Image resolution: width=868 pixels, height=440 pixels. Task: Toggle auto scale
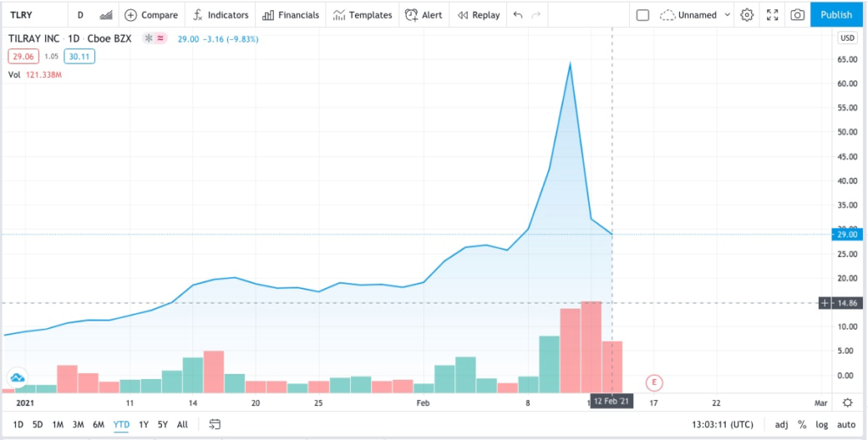click(846, 425)
